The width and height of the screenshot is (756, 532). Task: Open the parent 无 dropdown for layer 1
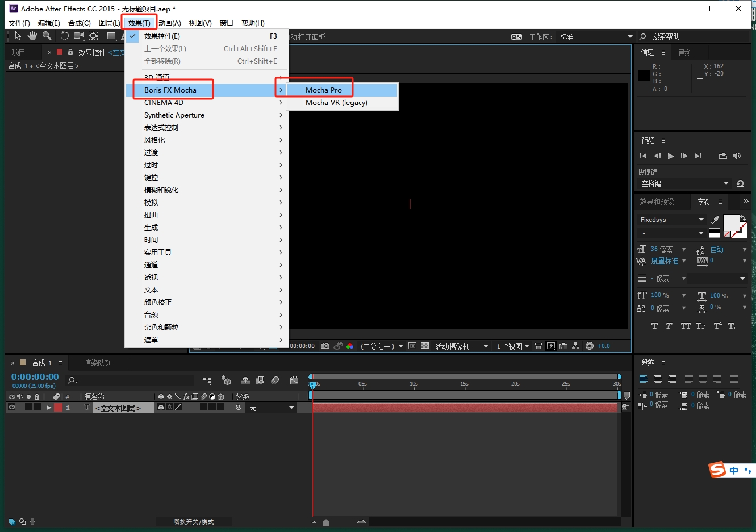pos(272,408)
